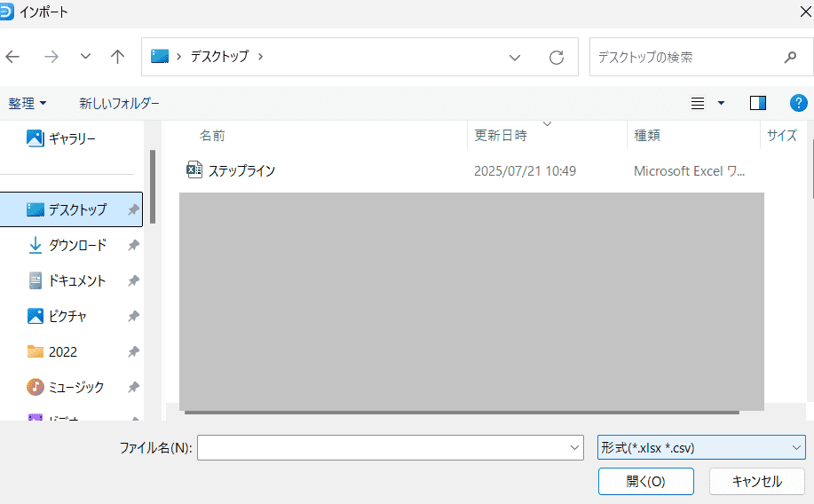Click the ファイル名 input field
814x504 pixels.
[x=382, y=448]
